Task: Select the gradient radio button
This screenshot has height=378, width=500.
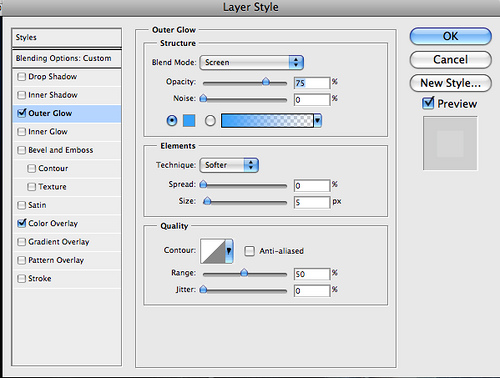Action: (x=210, y=121)
